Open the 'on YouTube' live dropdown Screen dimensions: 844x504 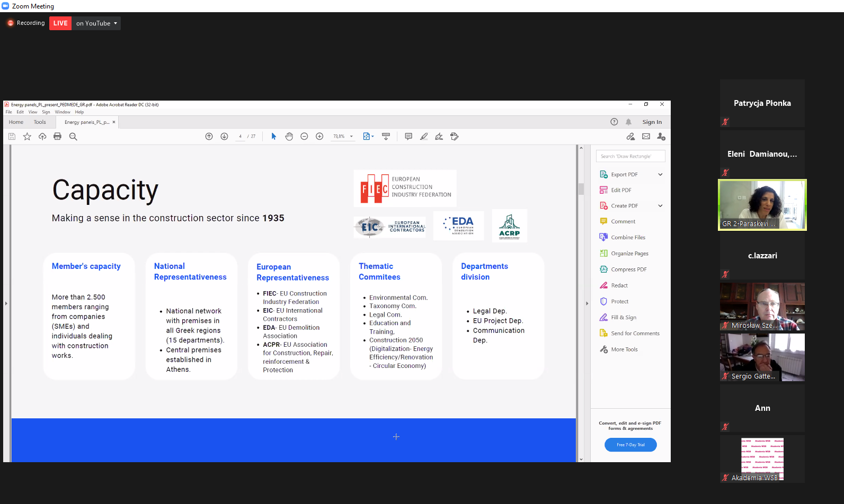[x=96, y=23]
